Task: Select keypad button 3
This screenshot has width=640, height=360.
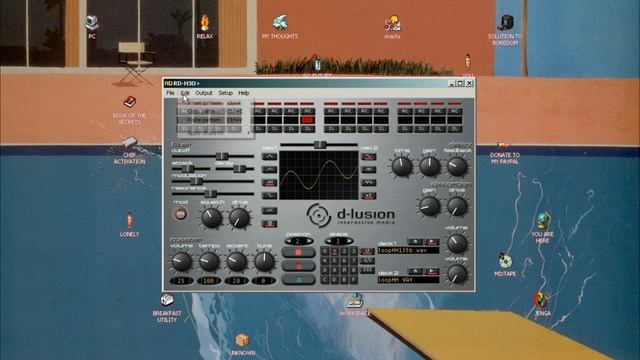Action: [353, 251]
